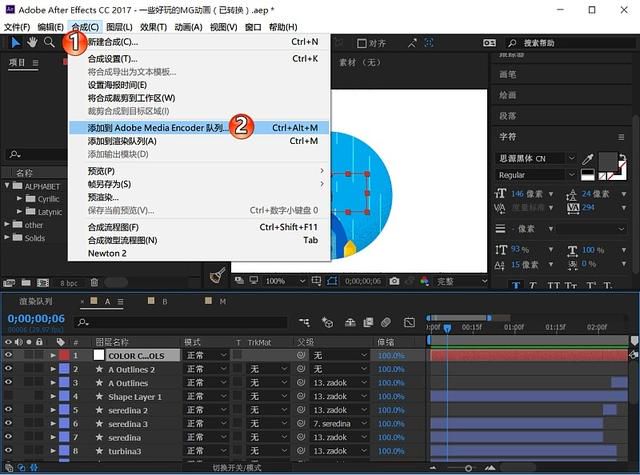Select the Zoom magnifier tool

[x=49, y=42]
